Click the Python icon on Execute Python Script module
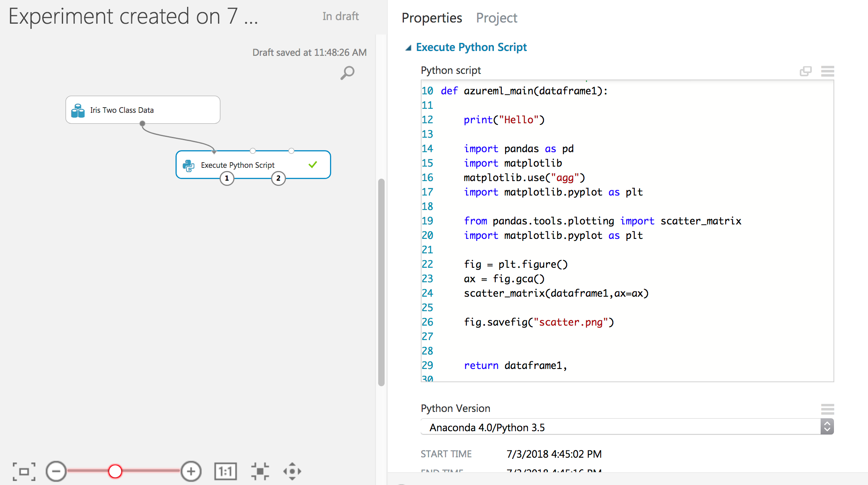The image size is (868, 485). [x=189, y=165]
